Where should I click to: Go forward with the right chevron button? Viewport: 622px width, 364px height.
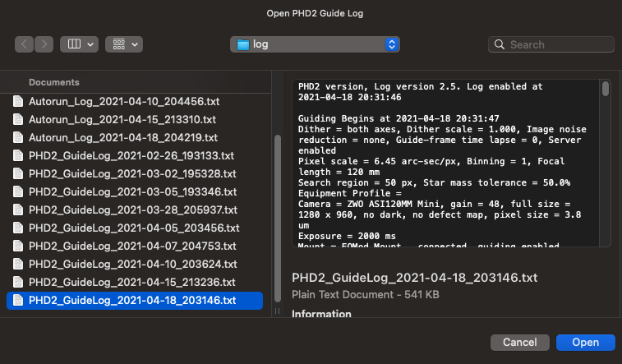coord(44,44)
